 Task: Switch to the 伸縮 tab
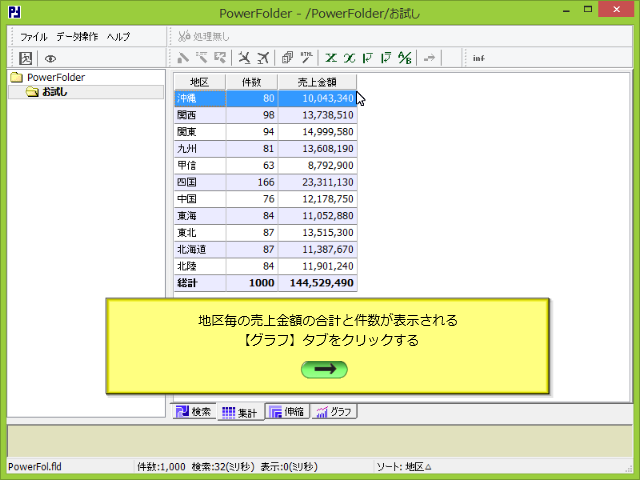point(288,411)
